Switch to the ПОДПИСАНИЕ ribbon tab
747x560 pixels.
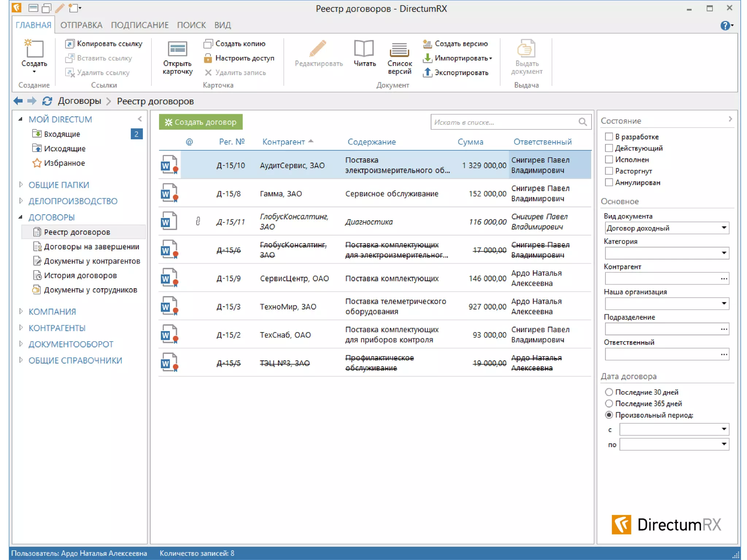140,25
